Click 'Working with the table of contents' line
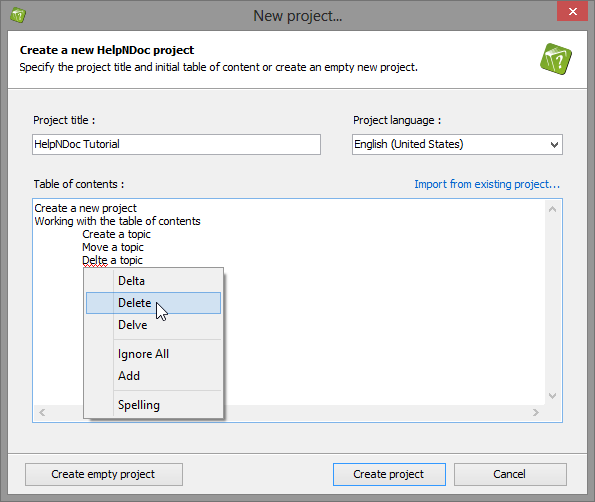 point(117,221)
